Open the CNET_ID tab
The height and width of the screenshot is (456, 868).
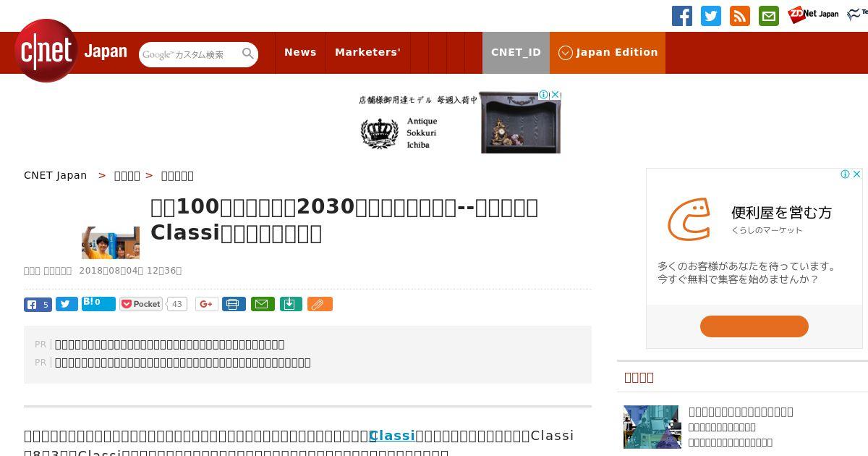[516, 52]
